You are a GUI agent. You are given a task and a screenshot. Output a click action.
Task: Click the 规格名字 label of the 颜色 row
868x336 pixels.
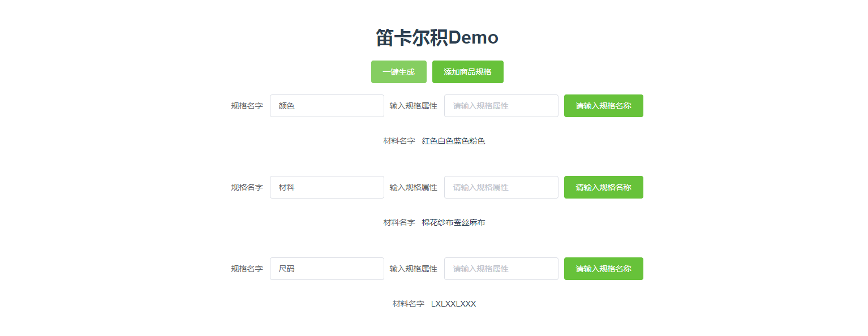247,106
